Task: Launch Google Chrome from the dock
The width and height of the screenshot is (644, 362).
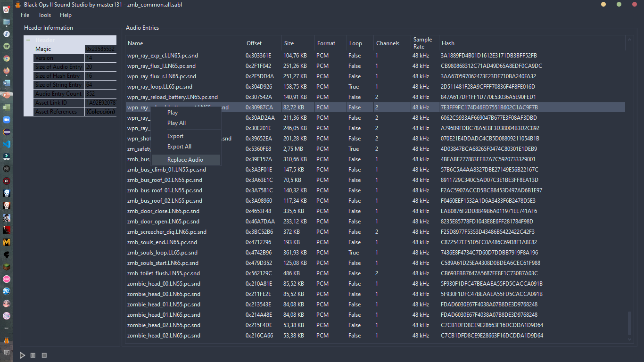Action: click(7, 58)
